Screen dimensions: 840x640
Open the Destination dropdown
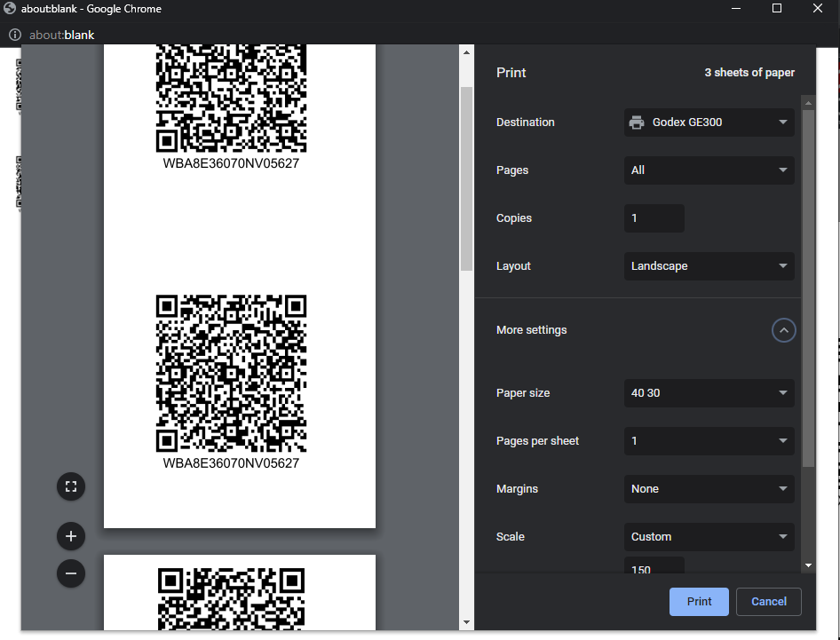[709, 122]
